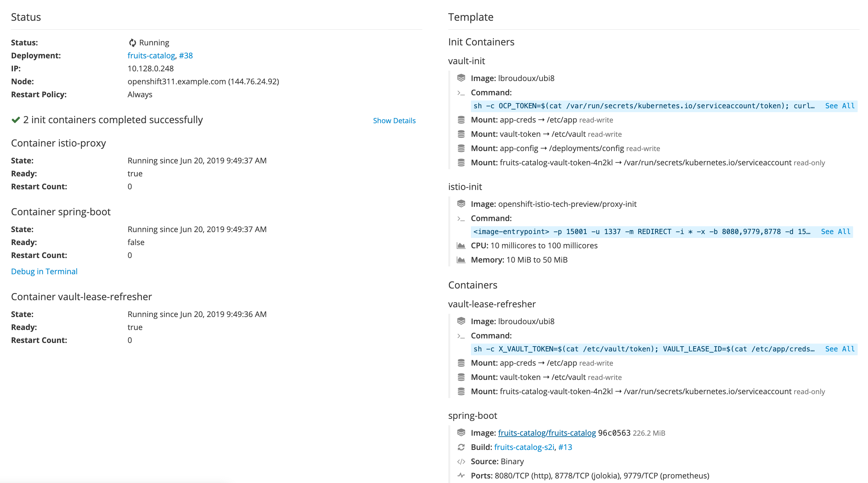Click the Mount storage icon for app-creds
The image size is (868, 483).
coord(462,120)
